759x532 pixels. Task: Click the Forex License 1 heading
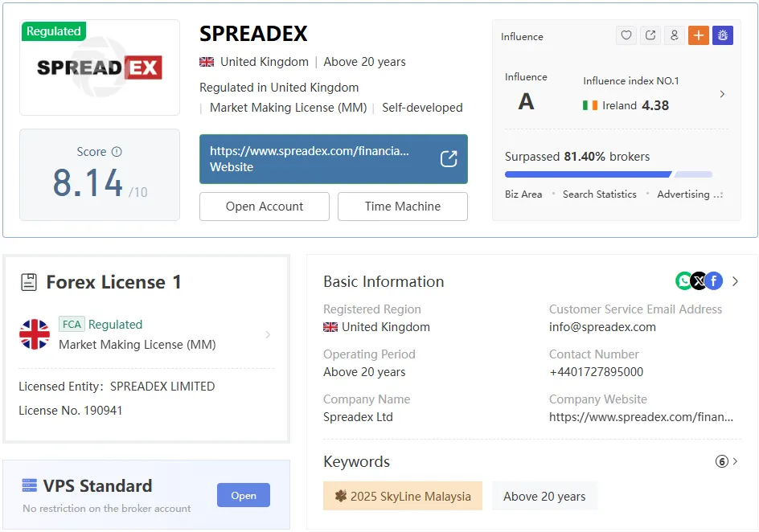tap(113, 282)
